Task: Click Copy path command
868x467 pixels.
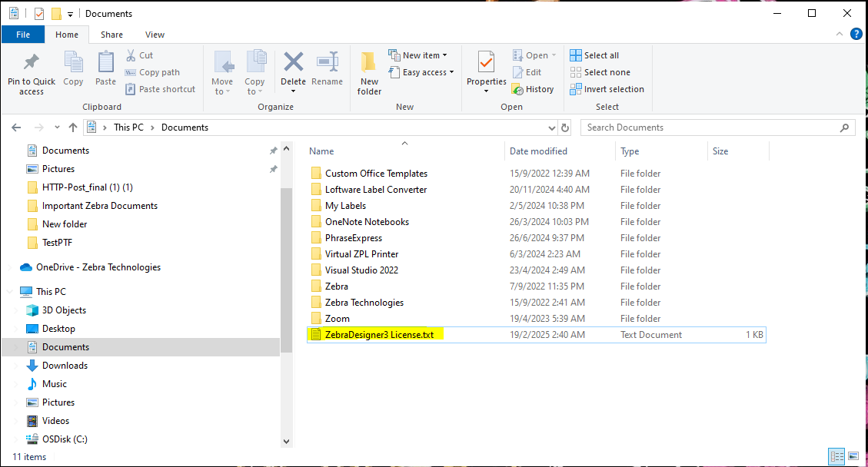Action: 152,72
